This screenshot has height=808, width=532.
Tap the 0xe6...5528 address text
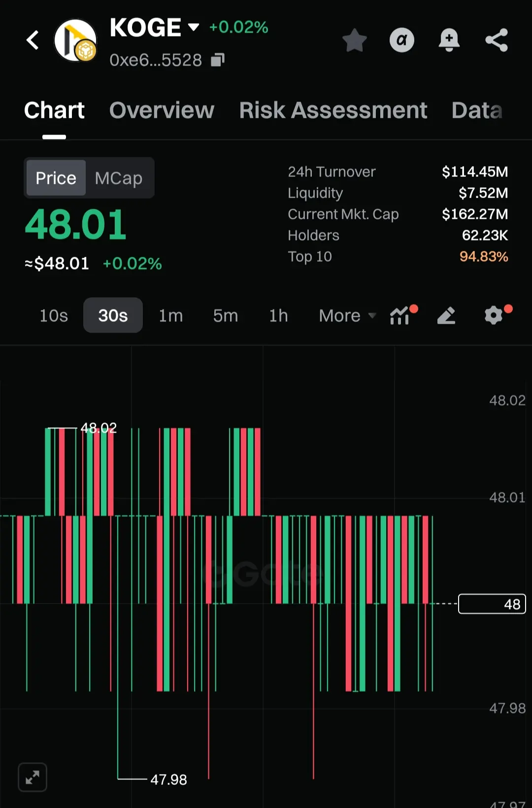[156, 60]
